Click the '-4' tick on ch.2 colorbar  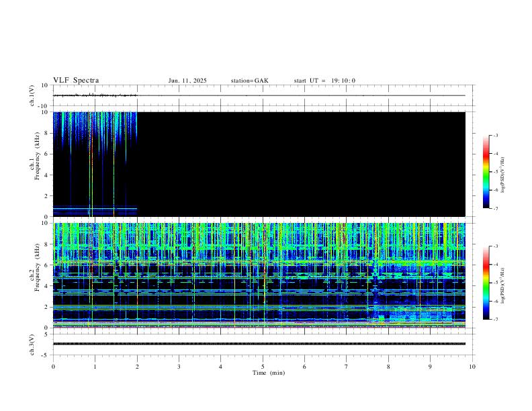coord(496,265)
